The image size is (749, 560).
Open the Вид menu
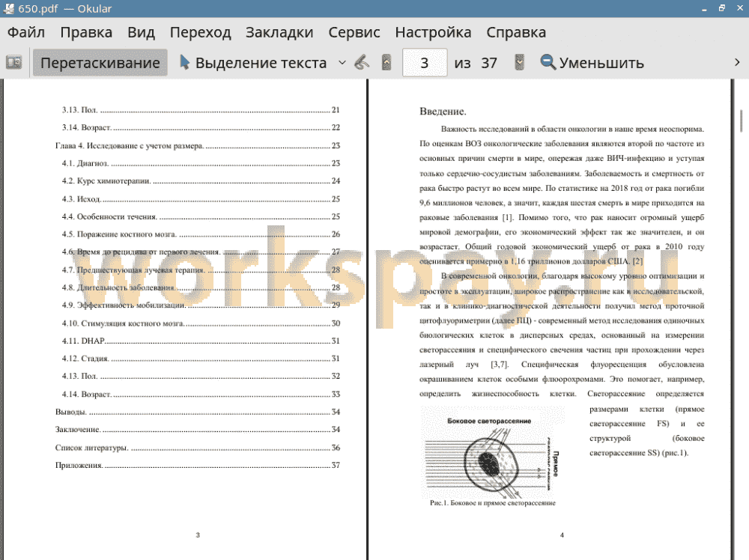141,32
